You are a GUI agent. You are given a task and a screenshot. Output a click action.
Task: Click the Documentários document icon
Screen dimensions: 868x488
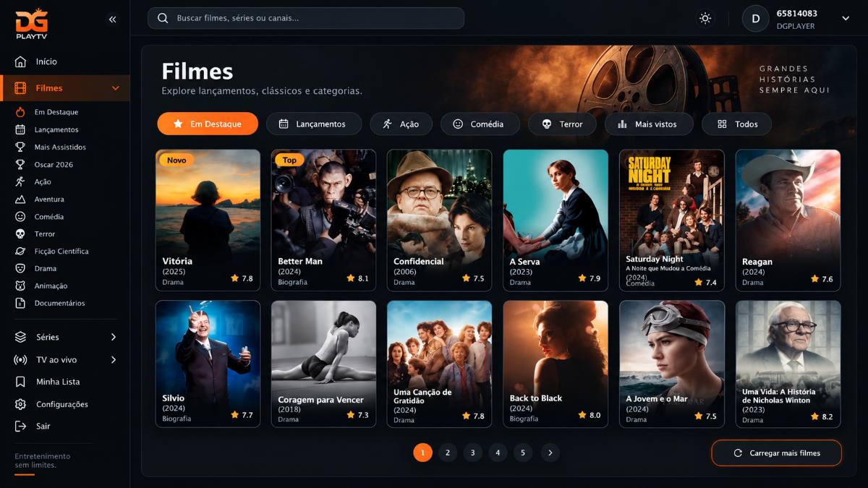coord(20,303)
